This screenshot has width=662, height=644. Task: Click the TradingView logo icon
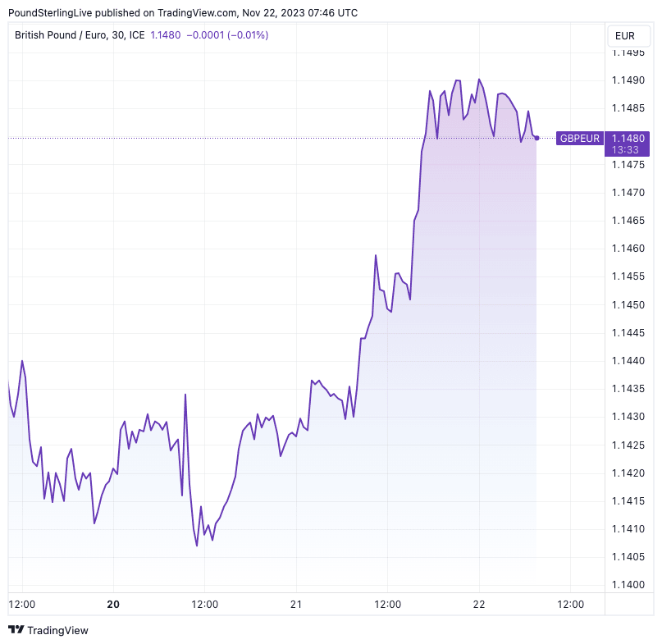[16, 630]
